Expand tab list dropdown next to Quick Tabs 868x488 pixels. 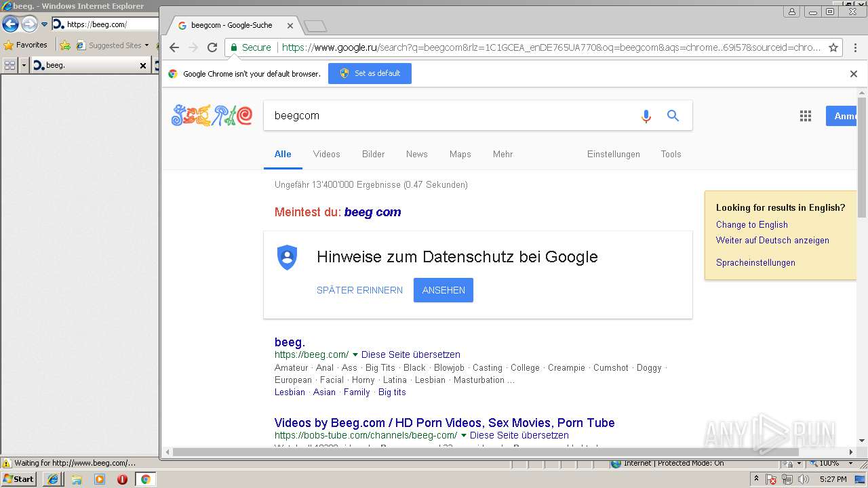24,65
